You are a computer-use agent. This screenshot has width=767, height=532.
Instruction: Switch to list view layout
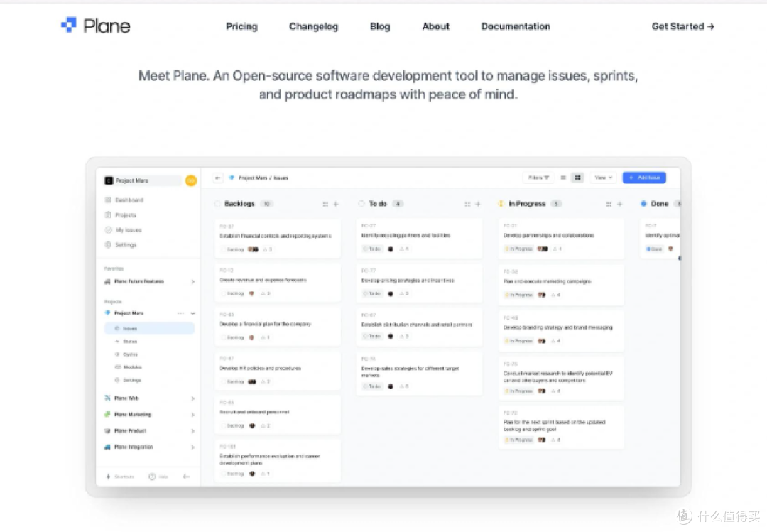point(563,178)
